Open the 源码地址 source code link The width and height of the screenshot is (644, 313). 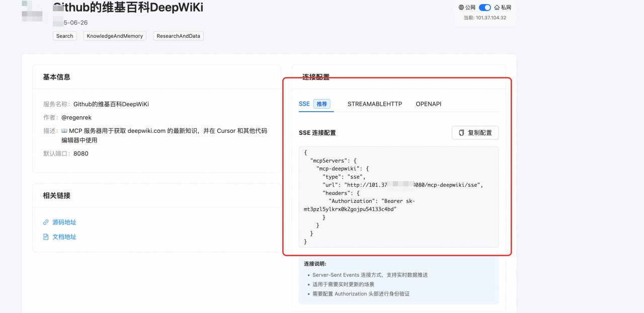tap(64, 222)
